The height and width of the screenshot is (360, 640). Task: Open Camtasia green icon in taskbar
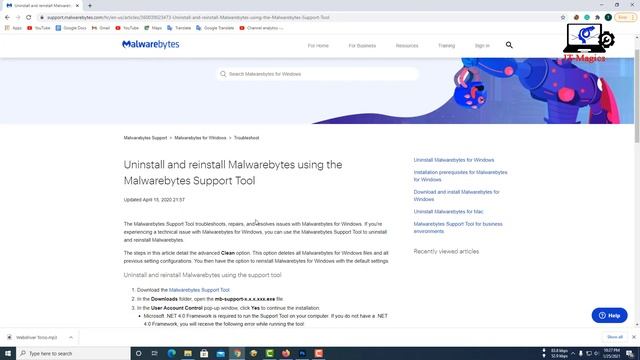coord(269,353)
